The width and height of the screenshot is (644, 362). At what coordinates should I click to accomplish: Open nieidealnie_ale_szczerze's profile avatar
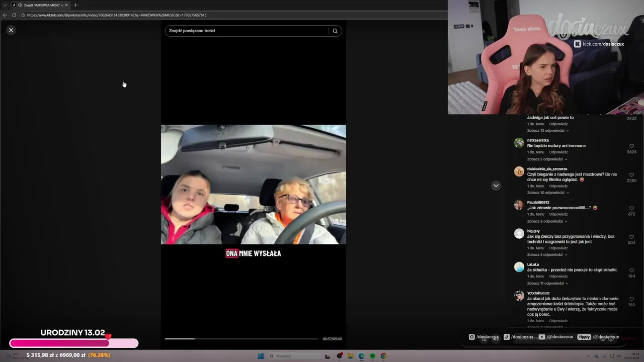click(x=519, y=171)
